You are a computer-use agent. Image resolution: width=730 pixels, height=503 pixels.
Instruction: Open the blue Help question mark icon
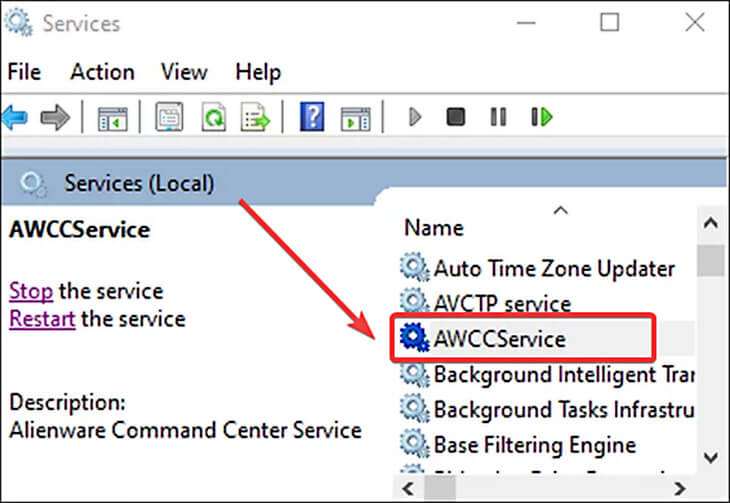pyautogui.click(x=312, y=116)
